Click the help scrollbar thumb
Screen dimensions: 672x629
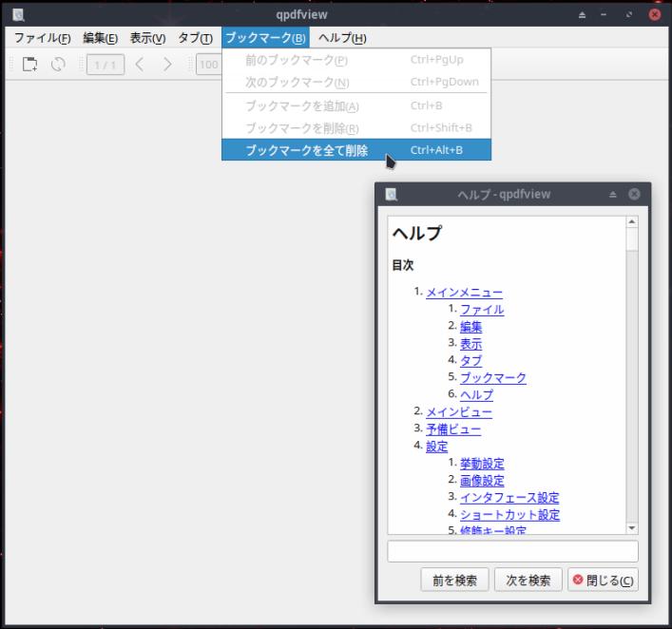tap(632, 239)
